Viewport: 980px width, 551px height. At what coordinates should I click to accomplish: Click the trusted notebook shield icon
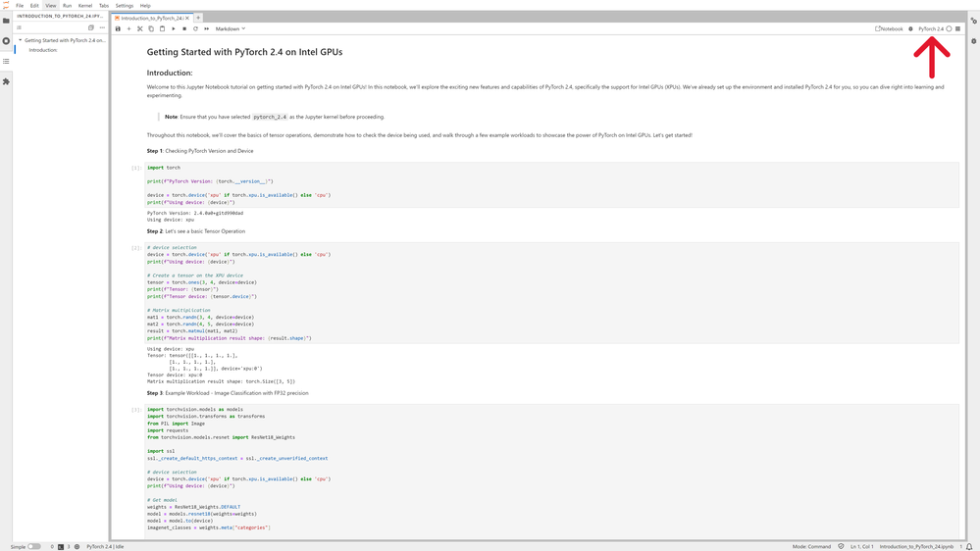[x=841, y=547]
